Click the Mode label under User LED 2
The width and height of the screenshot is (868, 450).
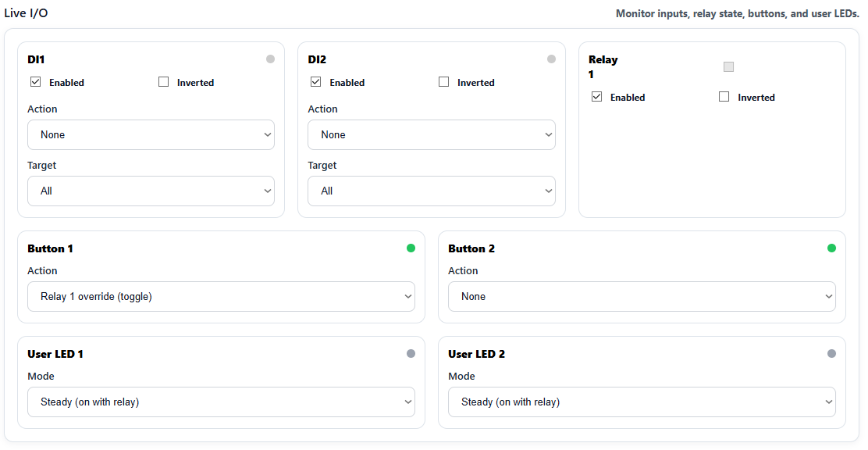(461, 376)
